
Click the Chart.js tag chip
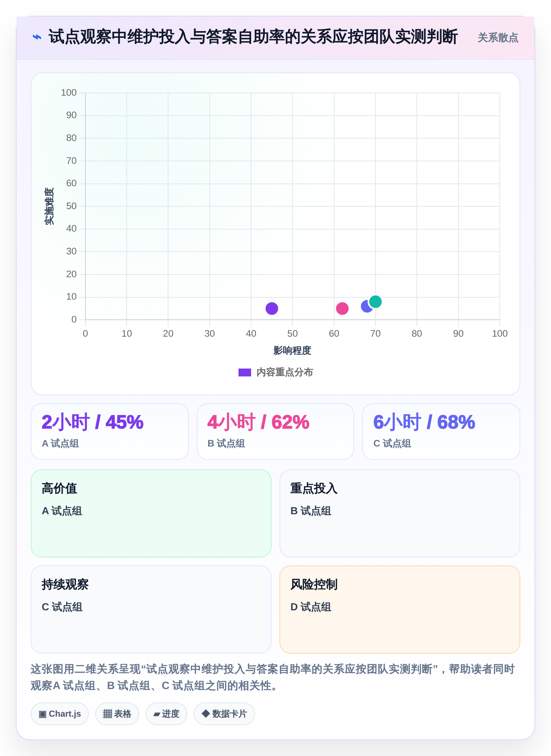[60, 714]
